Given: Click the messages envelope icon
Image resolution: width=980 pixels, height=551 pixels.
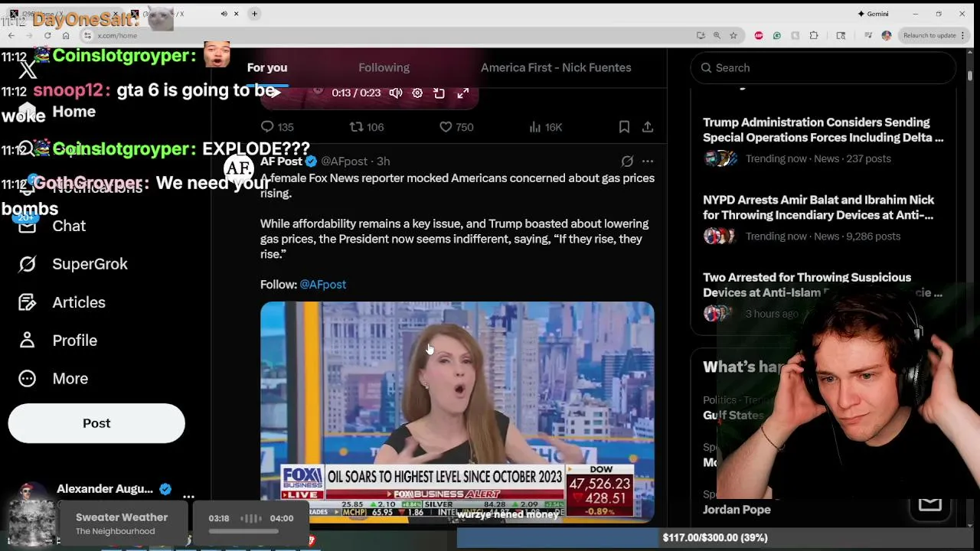Looking at the screenshot, I should 929,504.
